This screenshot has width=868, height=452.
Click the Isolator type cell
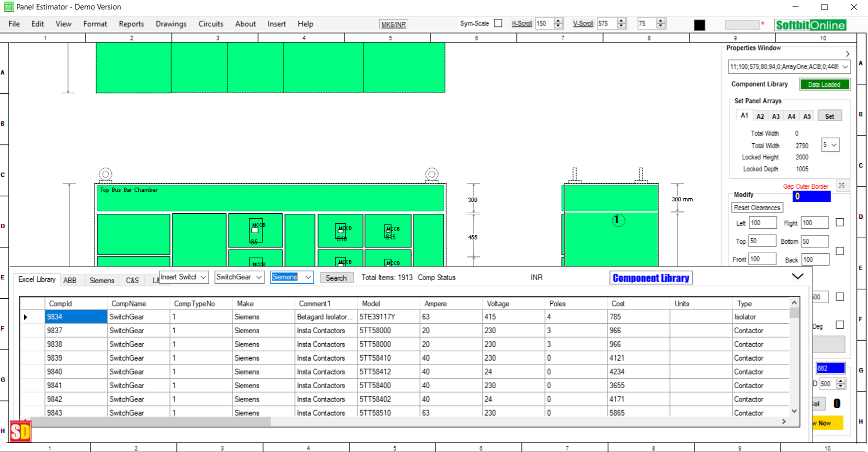tap(760, 317)
